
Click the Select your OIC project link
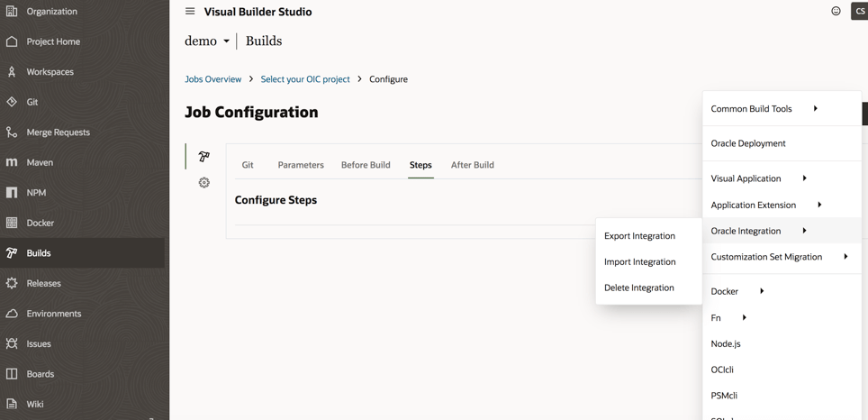pyautogui.click(x=305, y=79)
